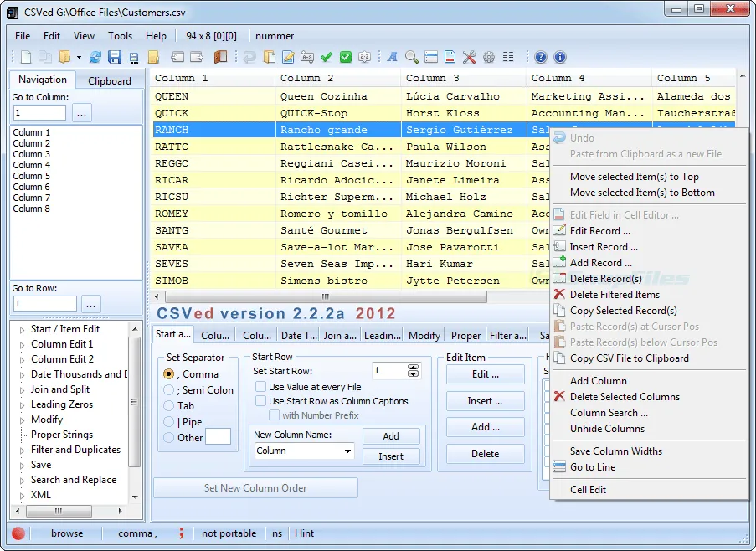Click the a-z sort toolbar icon

365,57
